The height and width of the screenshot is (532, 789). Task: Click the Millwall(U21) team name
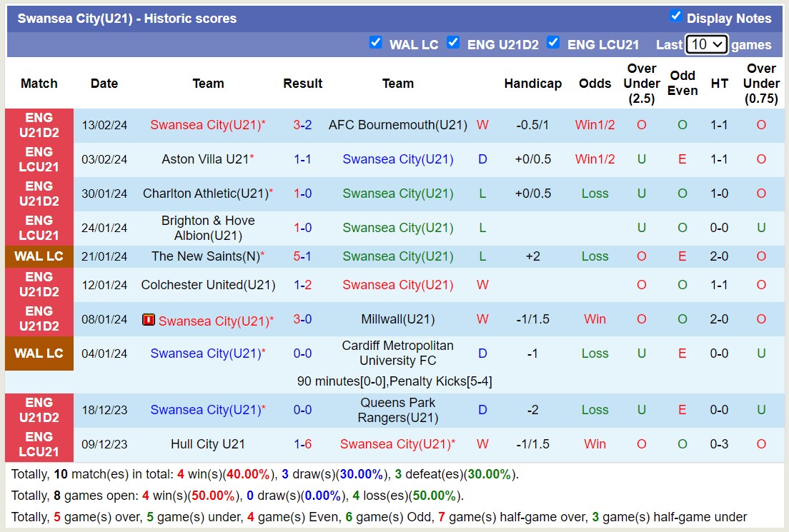pos(397,319)
